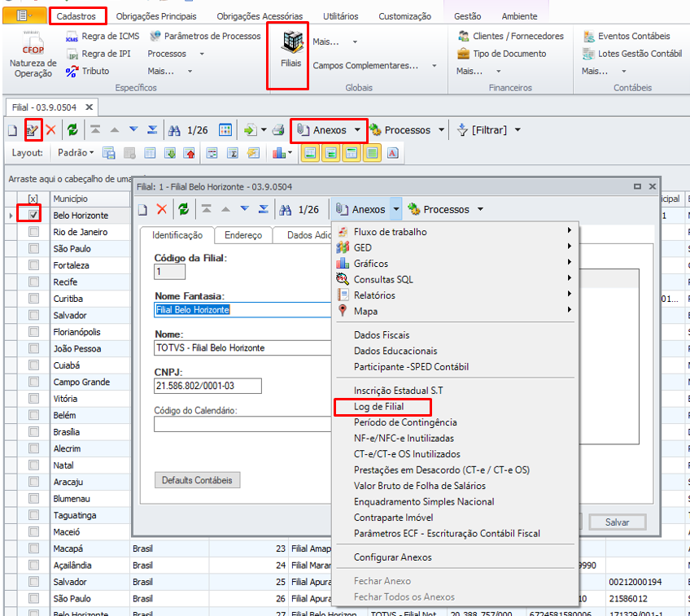Viewport: 690px width, 616px height.
Task: Select Enquadramento Simples Nacional entry
Action: pyautogui.click(x=424, y=501)
